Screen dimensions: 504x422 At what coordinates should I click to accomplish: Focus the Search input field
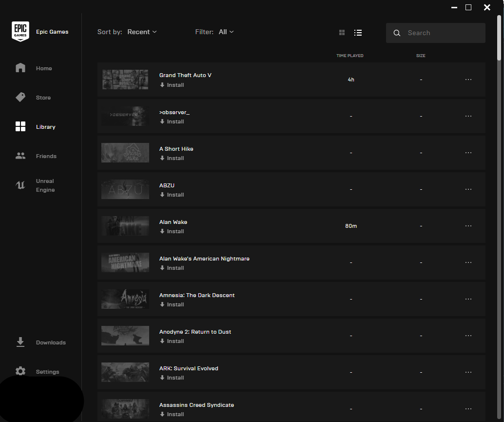(x=436, y=33)
